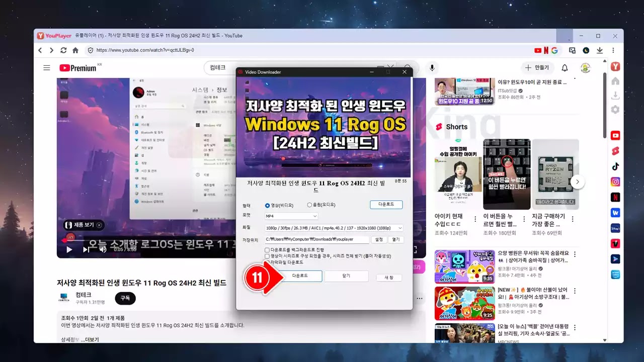
Task: Open the blue W icon in the sidebar
Action: [x=615, y=213]
